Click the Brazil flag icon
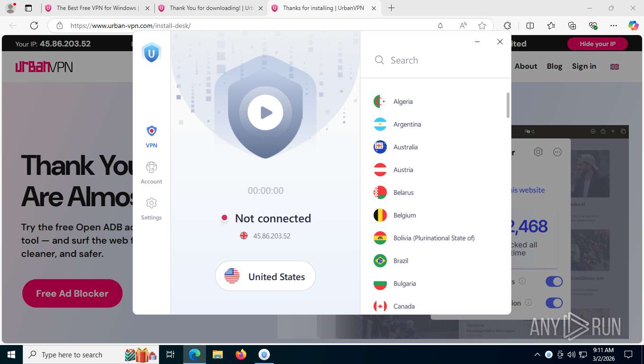The width and height of the screenshot is (644, 364). [380, 261]
